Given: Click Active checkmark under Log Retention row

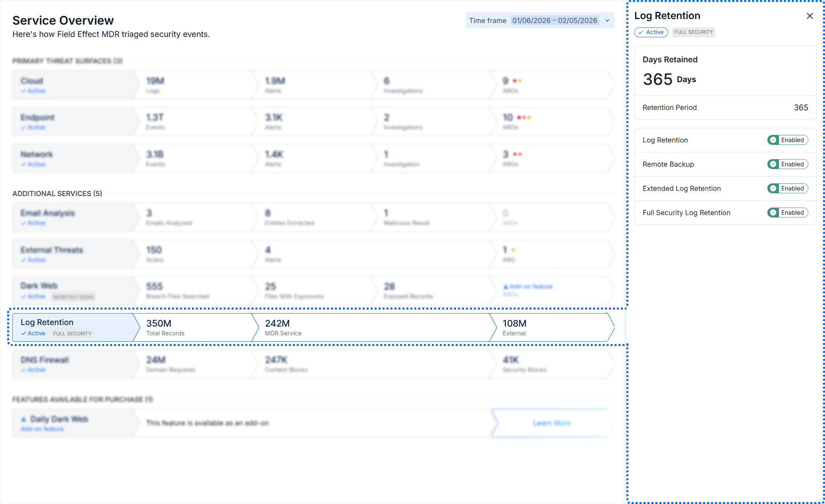Looking at the screenshot, I should pyautogui.click(x=33, y=333).
